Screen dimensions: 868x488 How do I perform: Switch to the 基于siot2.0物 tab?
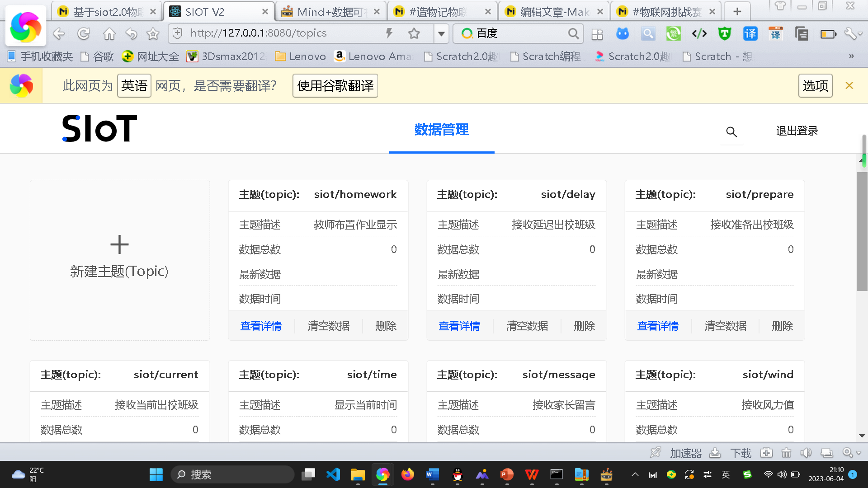(107, 12)
